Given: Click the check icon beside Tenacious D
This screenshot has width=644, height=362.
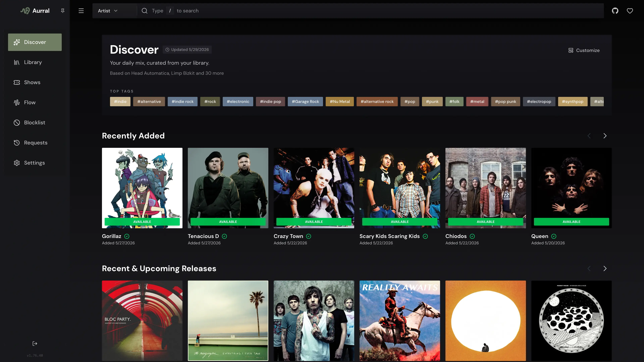Looking at the screenshot, I should [x=225, y=236].
